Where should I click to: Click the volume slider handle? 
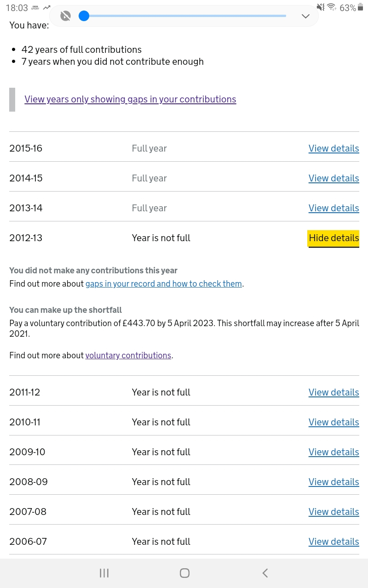coord(84,16)
